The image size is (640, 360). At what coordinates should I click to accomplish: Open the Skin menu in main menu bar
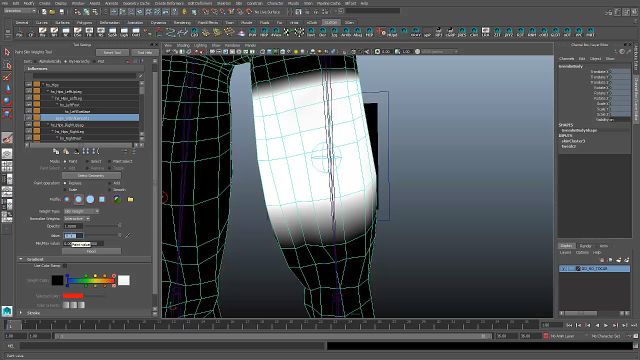(239, 3)
